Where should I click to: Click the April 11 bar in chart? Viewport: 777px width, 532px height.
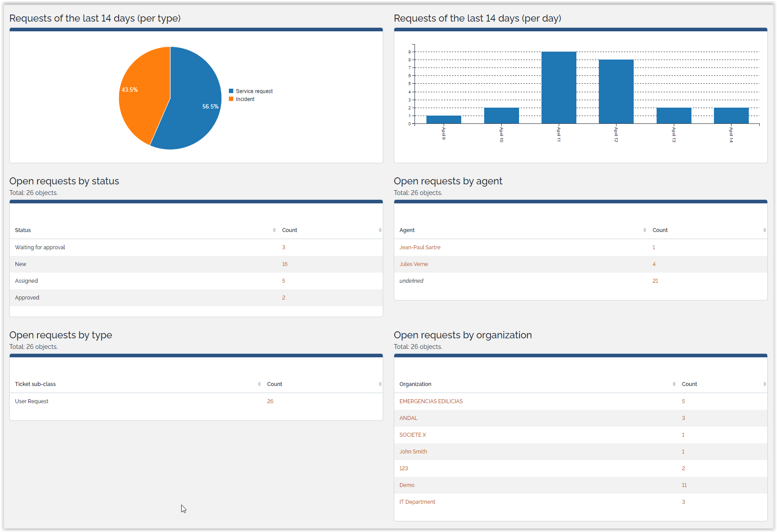pyautogui.click(x=559, y=87)
